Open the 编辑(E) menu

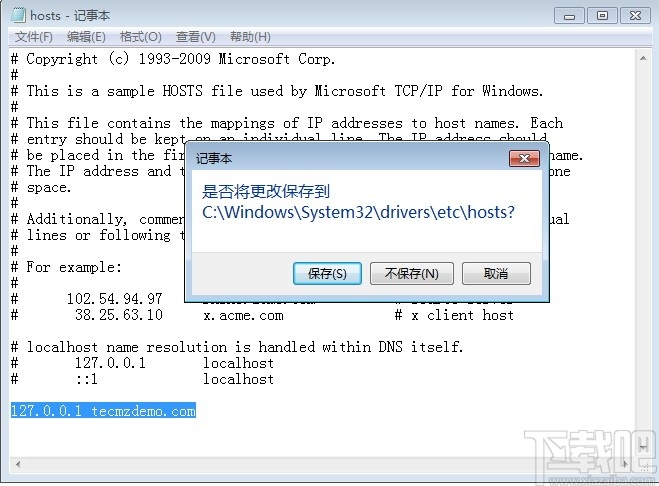tap(86, 37)
